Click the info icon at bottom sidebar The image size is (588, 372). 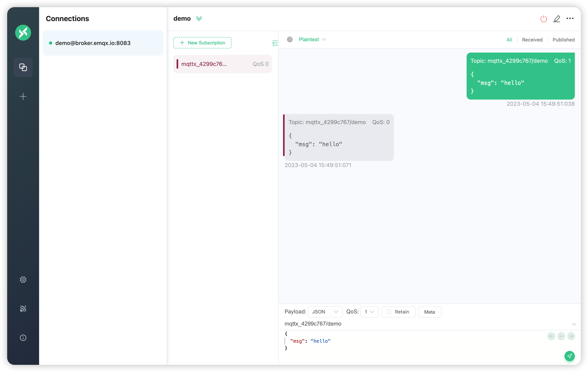[x=23, y=337]
